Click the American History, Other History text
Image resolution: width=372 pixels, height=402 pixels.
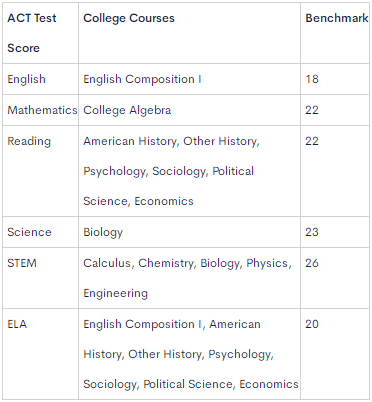pos(171,141)
